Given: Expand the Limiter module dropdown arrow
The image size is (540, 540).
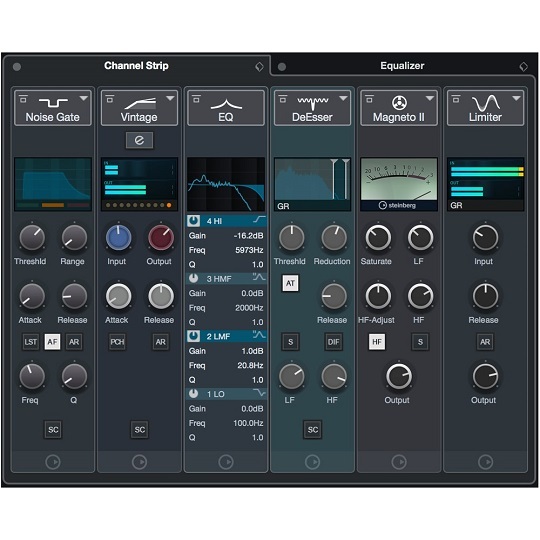Looking at the screenshot, I should (516, 98).
